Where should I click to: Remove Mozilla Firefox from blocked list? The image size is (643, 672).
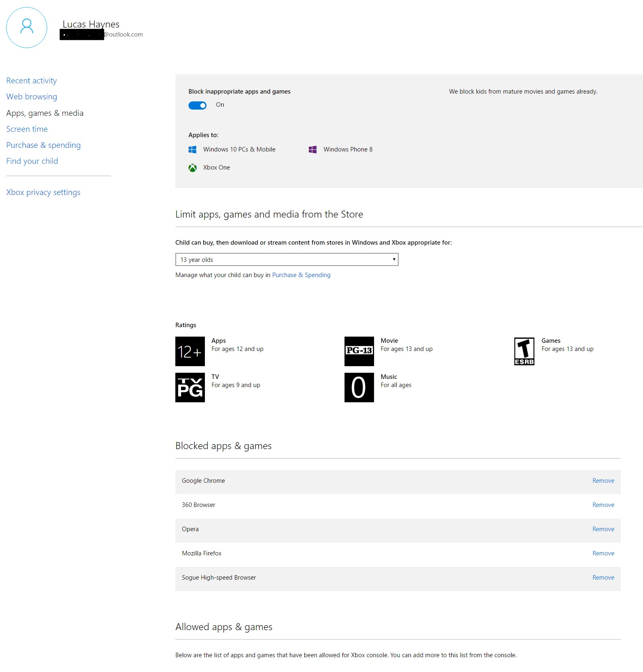pos(603,553)
